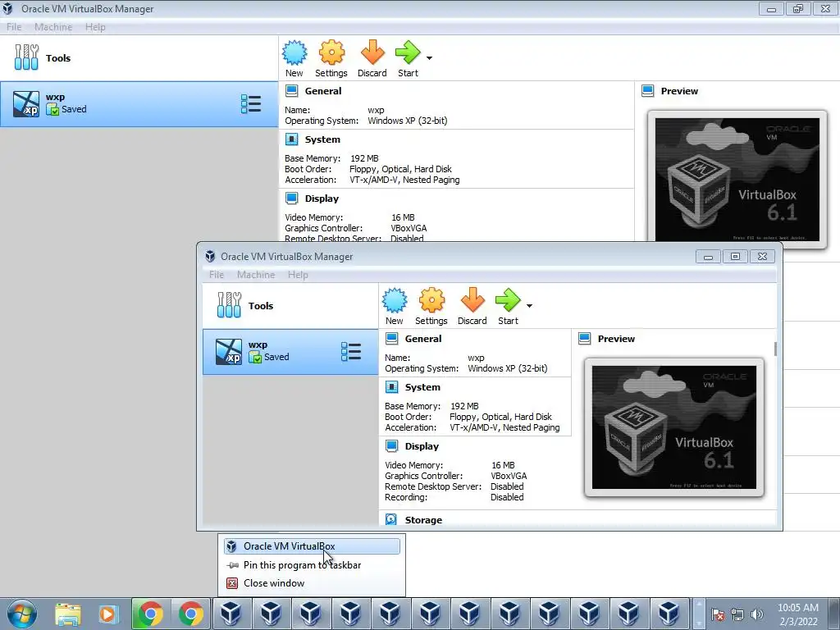Screen dimensions: 840x630
Task: Open Machine menu in background window
Action: coord(53,27)
